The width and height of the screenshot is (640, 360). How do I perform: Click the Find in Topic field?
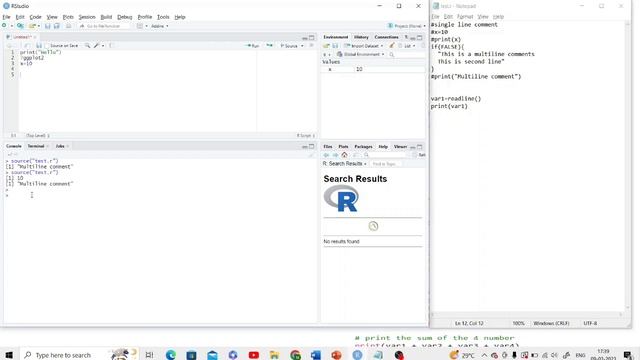pos(386,164)
